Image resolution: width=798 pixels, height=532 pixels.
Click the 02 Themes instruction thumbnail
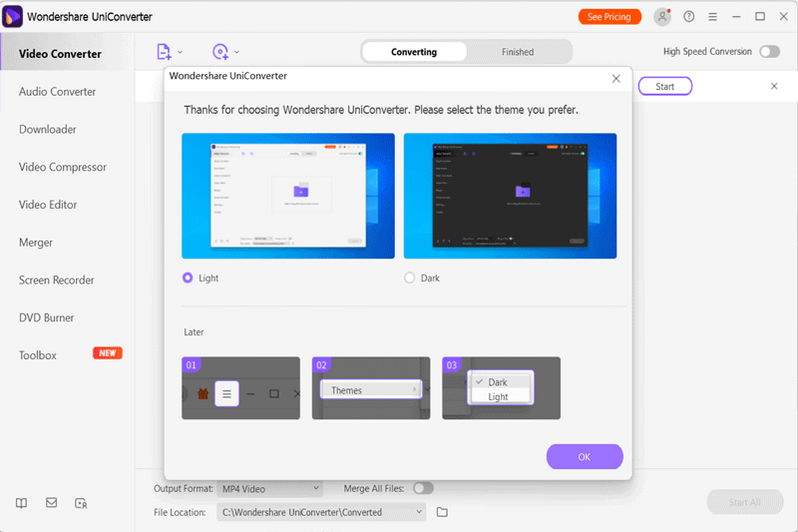pos(371,388)
